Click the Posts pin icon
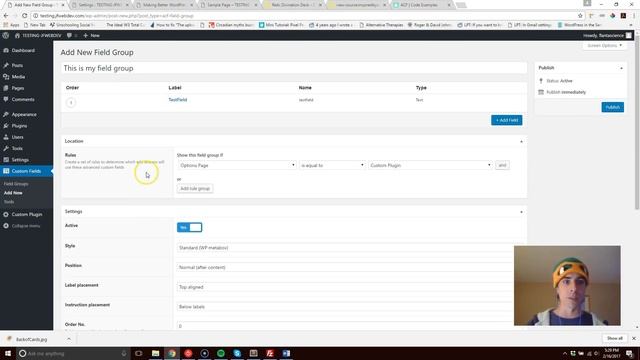The height and width of the screenshot is (360, 640). (x=6, y=65)
